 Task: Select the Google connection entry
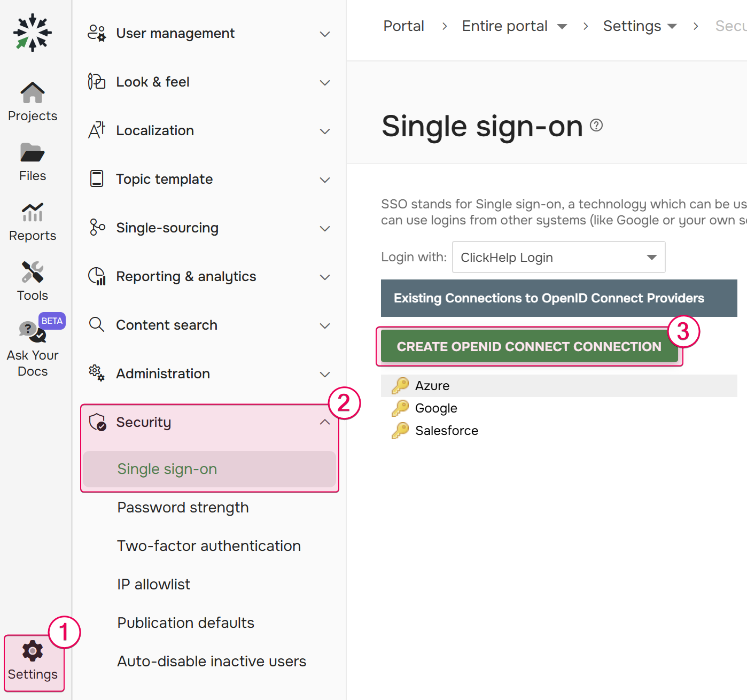435,408
